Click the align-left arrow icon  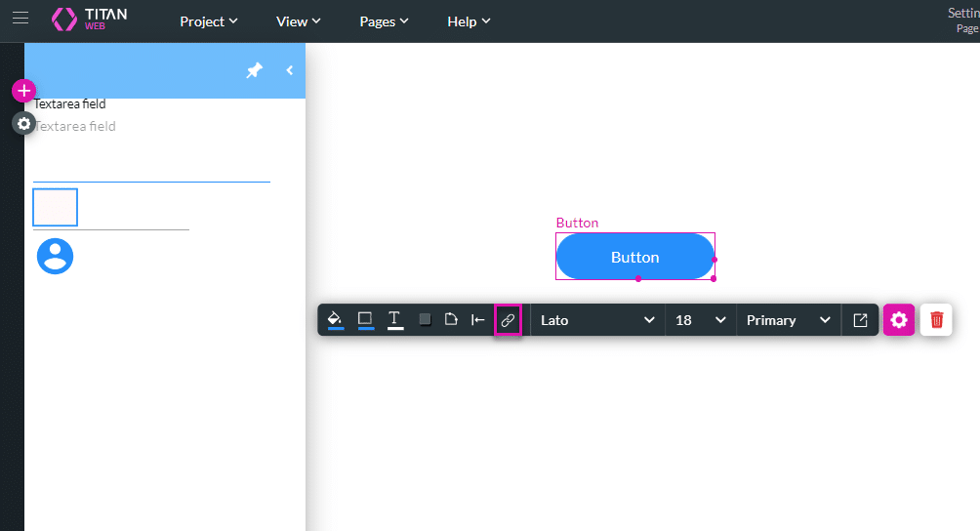478,319
